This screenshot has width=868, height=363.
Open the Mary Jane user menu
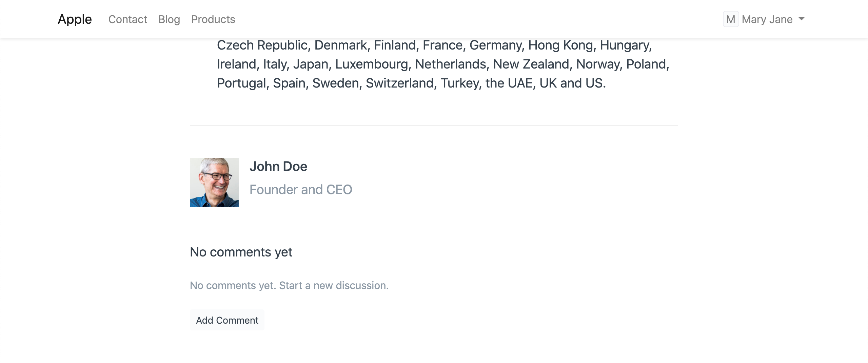767,19
